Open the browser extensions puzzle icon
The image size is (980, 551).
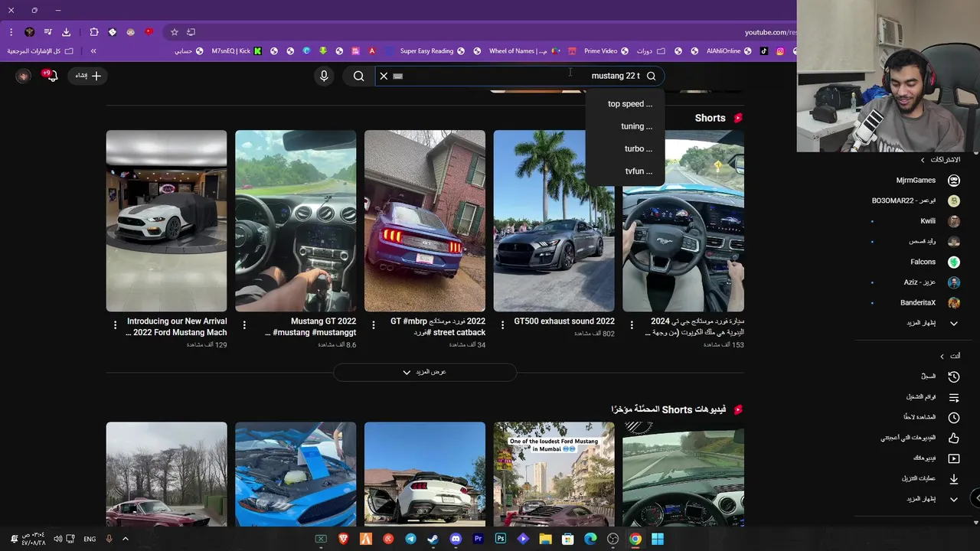point(94,32)
